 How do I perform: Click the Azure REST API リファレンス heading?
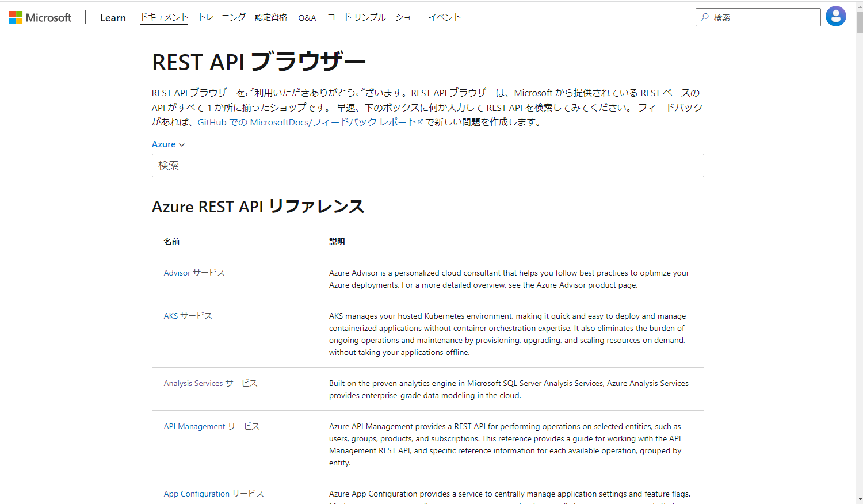point(258,207)
